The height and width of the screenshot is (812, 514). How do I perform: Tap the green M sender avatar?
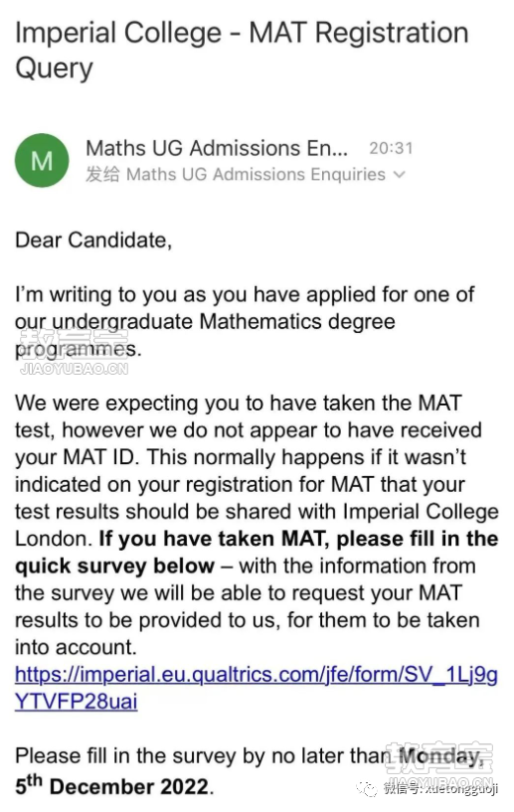42,161
